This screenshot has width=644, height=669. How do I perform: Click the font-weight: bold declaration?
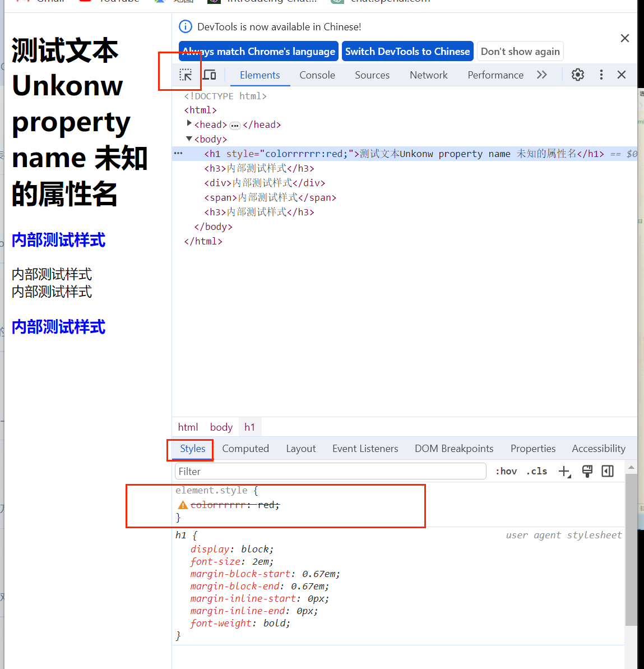(x=240, y=624)
